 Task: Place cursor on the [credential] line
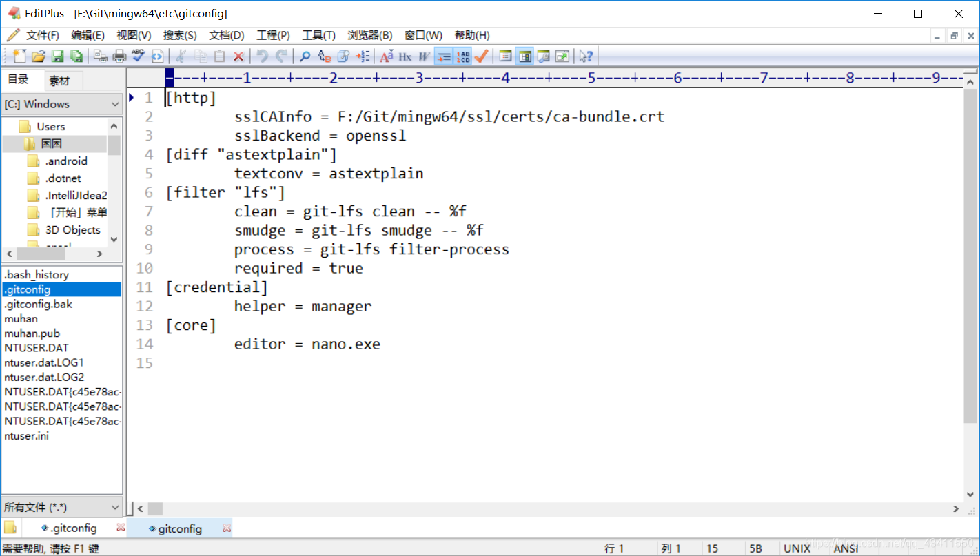216,287
